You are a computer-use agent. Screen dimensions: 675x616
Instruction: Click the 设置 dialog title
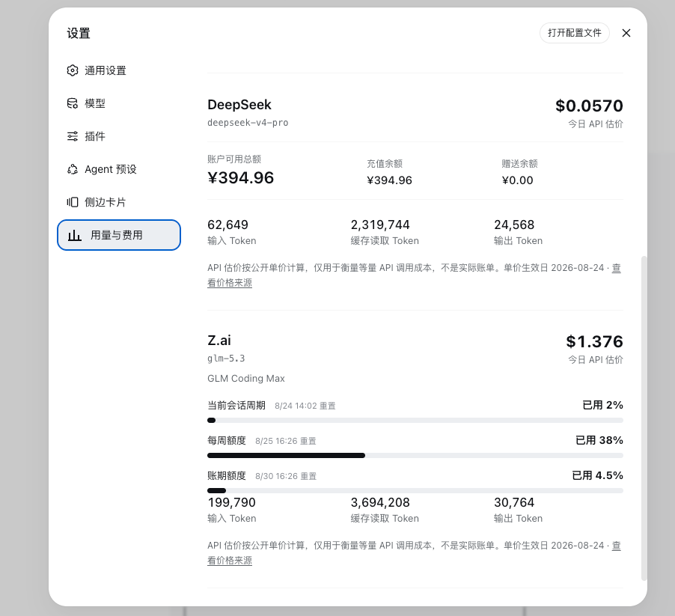(79, 33)
